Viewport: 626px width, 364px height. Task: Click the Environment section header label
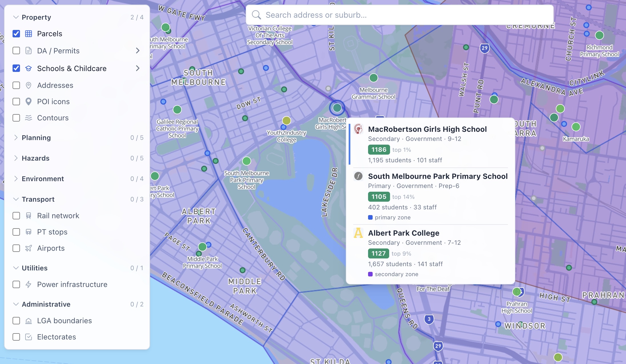click(43, 179)
